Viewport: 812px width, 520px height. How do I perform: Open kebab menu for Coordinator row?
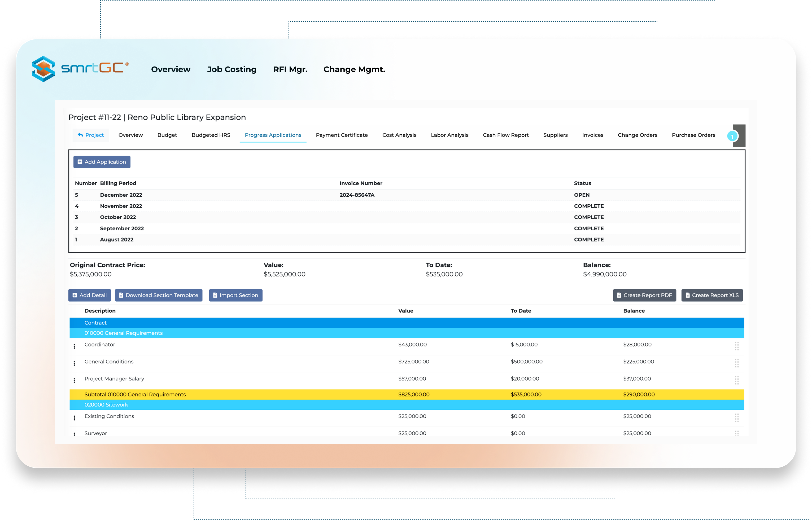pyautogui.click(x=74, y=346)
